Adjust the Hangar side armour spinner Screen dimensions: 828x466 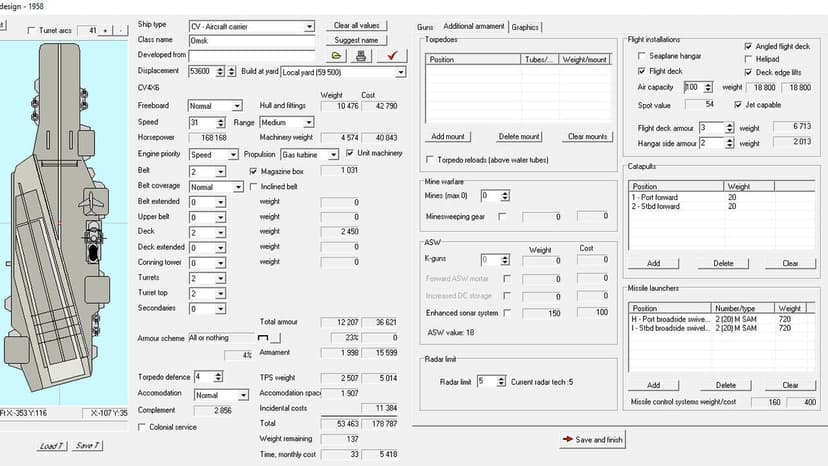point(730,143)
